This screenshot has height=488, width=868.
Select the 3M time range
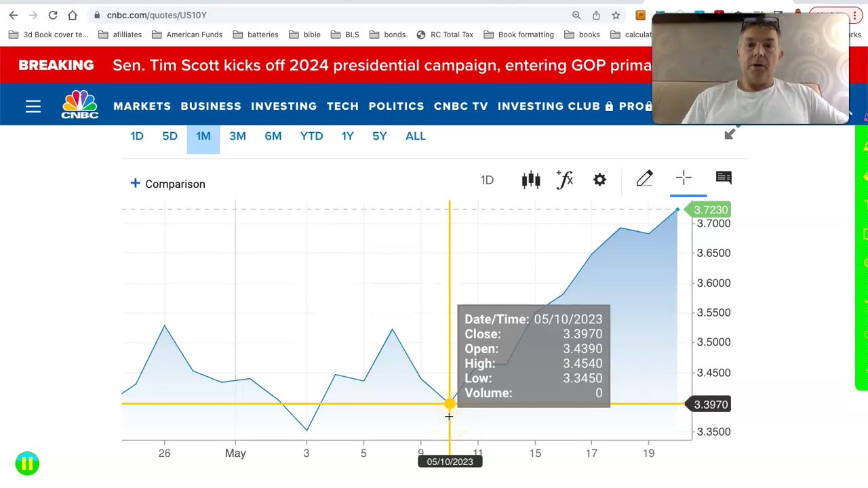237,136
